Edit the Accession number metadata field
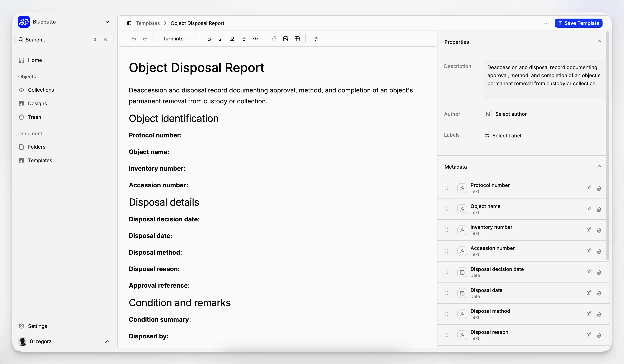The height and width of the screenshot is (364, 624). [589, 251]
